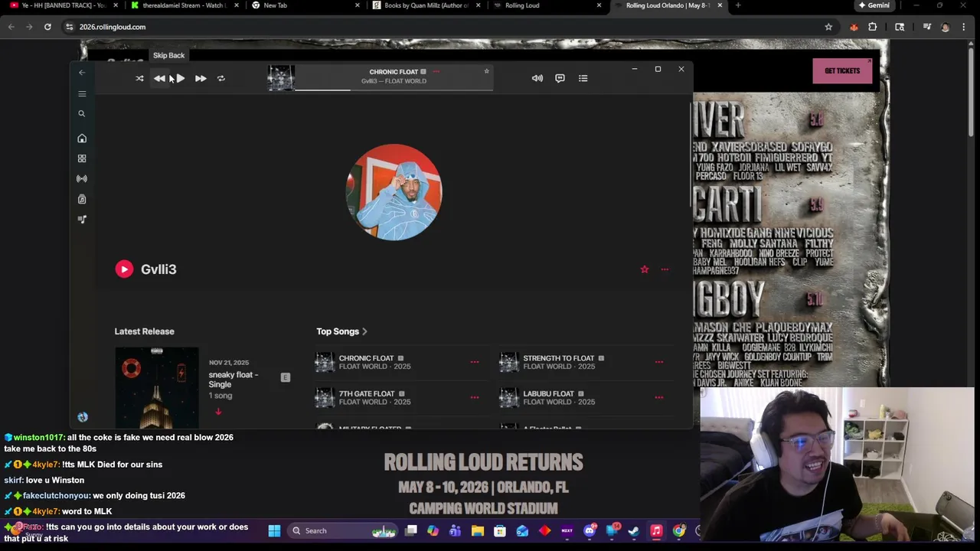Switch to the Rolling Loud browser tab
The height and width of the screenshot is (551, 980).
coord(548,5)
